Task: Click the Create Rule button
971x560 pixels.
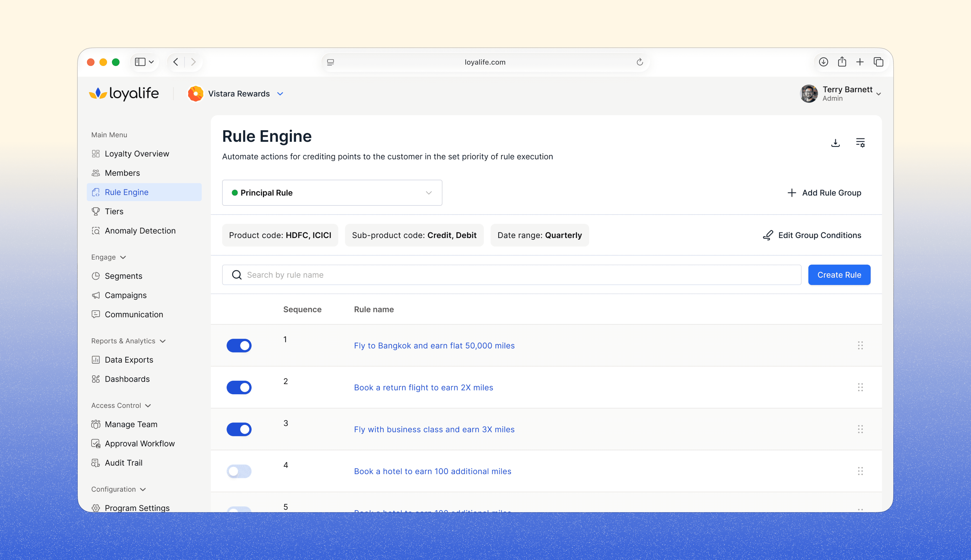Action: 839,275
